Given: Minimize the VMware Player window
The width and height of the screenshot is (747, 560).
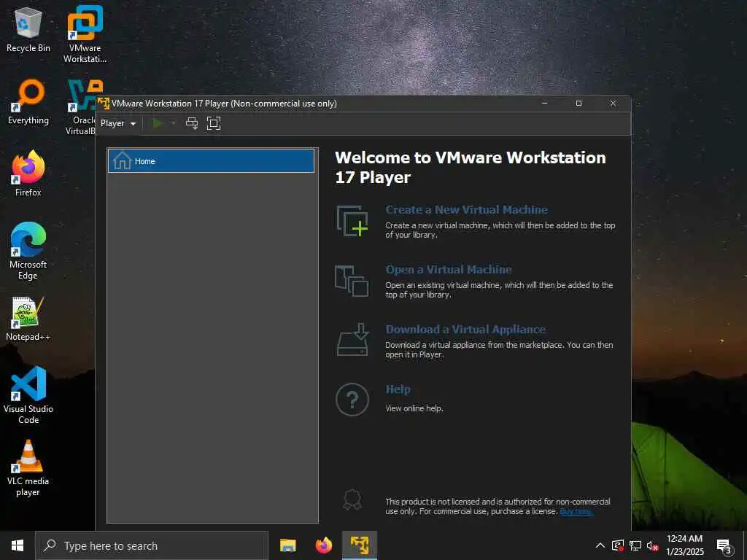Looking at the screenshot, I should pos(544,104).
